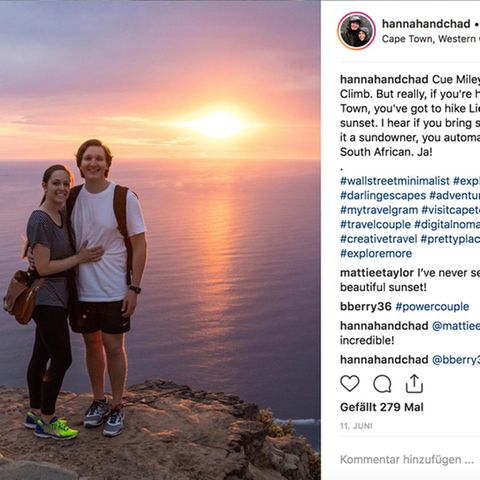Open the #mytravelgram hashtag
This screenshot has width=480, height=480.
[x=379, y=210]
